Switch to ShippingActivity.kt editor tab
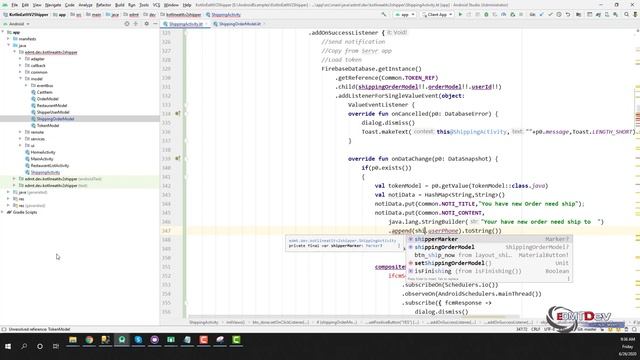Viewport: 640px width, 360px height. [x=186, y=24]
